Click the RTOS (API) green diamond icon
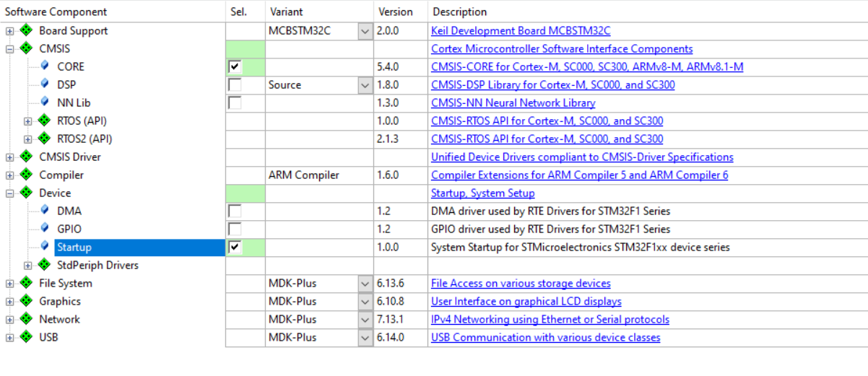This screenshot has width=868, height=376. pyautogui.click(x=44, y=121)
